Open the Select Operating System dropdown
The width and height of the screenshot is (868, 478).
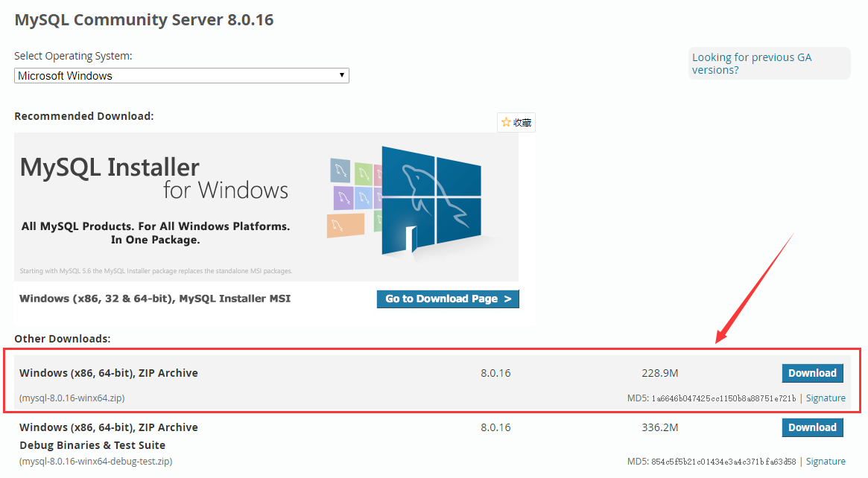[182, 76]
